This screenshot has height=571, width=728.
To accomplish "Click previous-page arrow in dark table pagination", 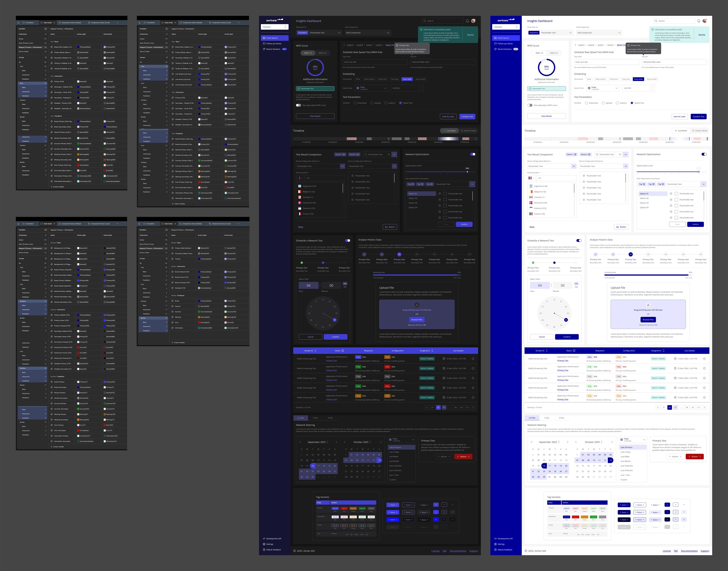I will coord(426,407).
